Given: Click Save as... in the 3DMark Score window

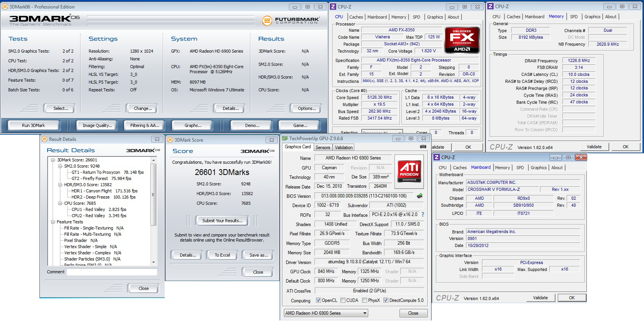Looking at the screenshot, I should tap(258, 255).
